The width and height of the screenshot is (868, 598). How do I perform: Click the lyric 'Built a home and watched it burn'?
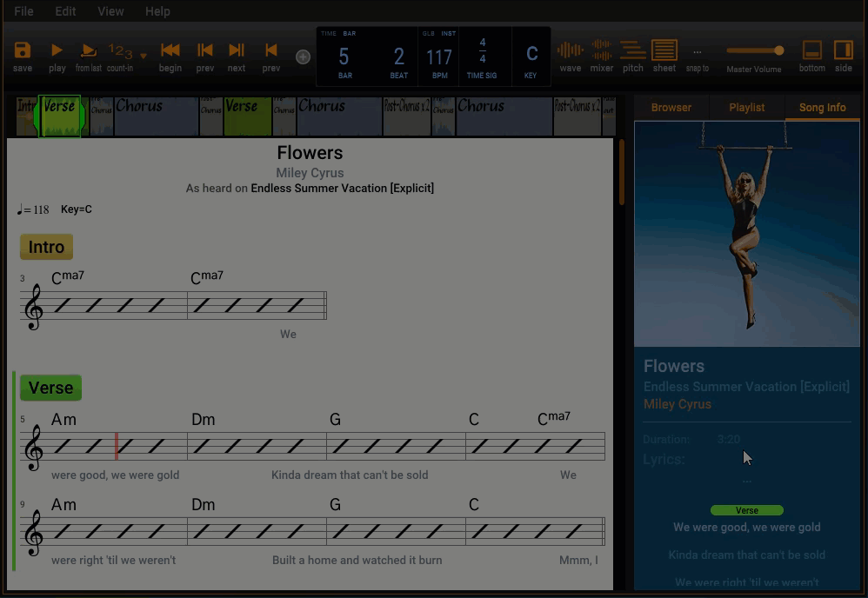coord(357,560)
